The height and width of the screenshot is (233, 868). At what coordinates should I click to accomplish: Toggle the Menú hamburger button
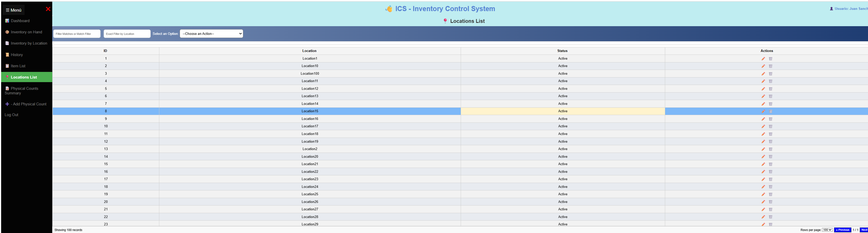click(14, 10)
